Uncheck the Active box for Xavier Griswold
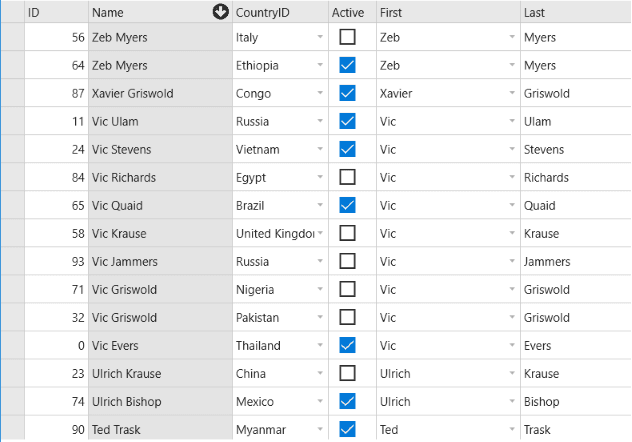Viewport: 632px width, 442px height. tap(347, 93)
